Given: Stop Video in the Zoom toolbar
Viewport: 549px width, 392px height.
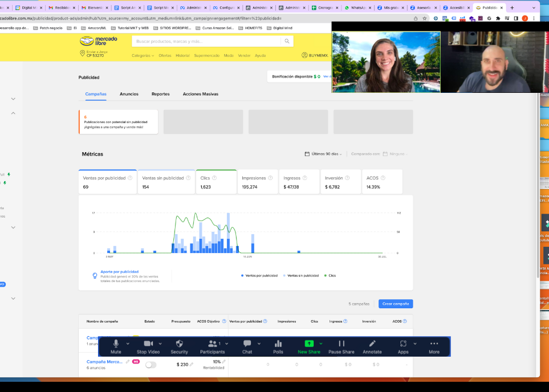Looking at the screenshot, I should pyautogui.click(x=148, y=347).
